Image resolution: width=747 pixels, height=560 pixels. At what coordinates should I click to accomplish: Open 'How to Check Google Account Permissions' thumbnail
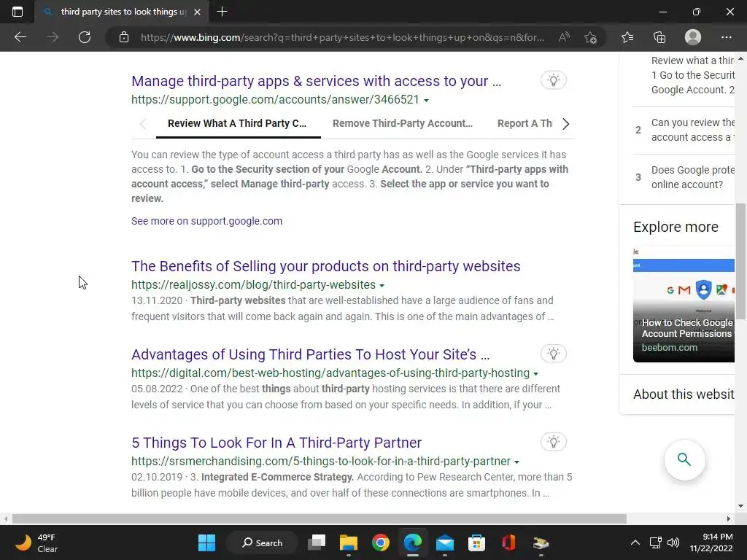(x=684, y=304)
